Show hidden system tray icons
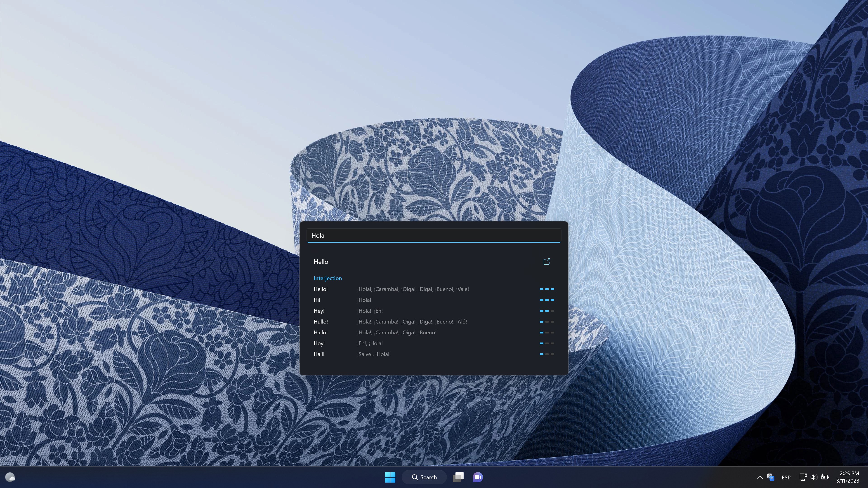 tap(759, 477)
